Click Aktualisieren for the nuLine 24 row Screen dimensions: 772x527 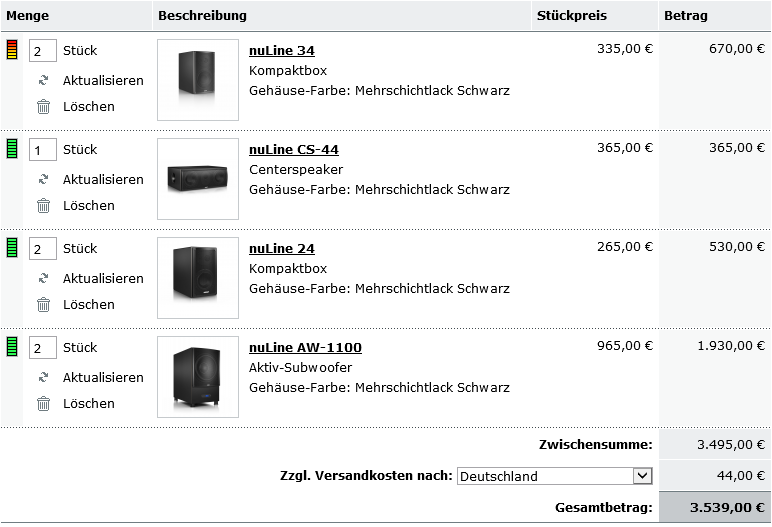[103, 278]
